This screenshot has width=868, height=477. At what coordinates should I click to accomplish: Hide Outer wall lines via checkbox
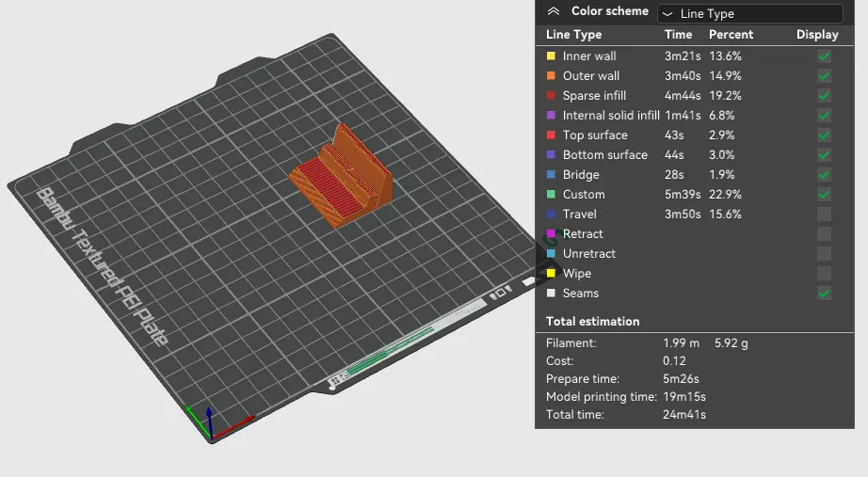[824, 76]
